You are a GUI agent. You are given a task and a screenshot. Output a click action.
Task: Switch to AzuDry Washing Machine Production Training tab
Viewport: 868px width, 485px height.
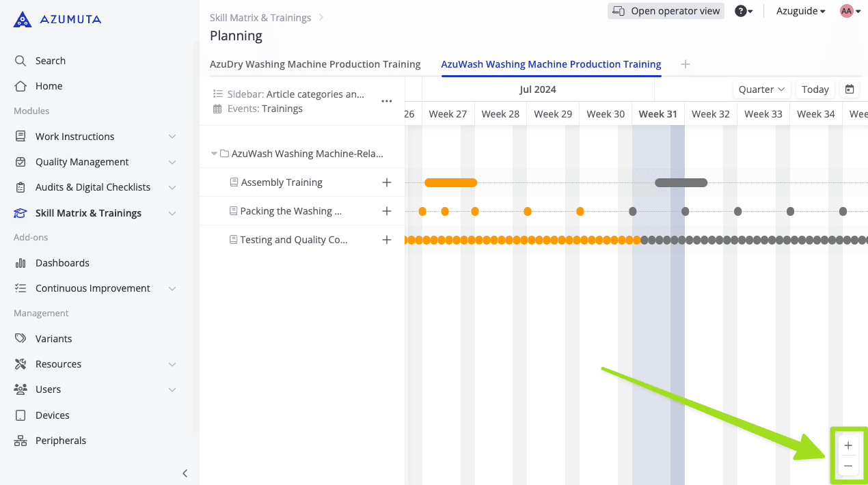(315, 64)
